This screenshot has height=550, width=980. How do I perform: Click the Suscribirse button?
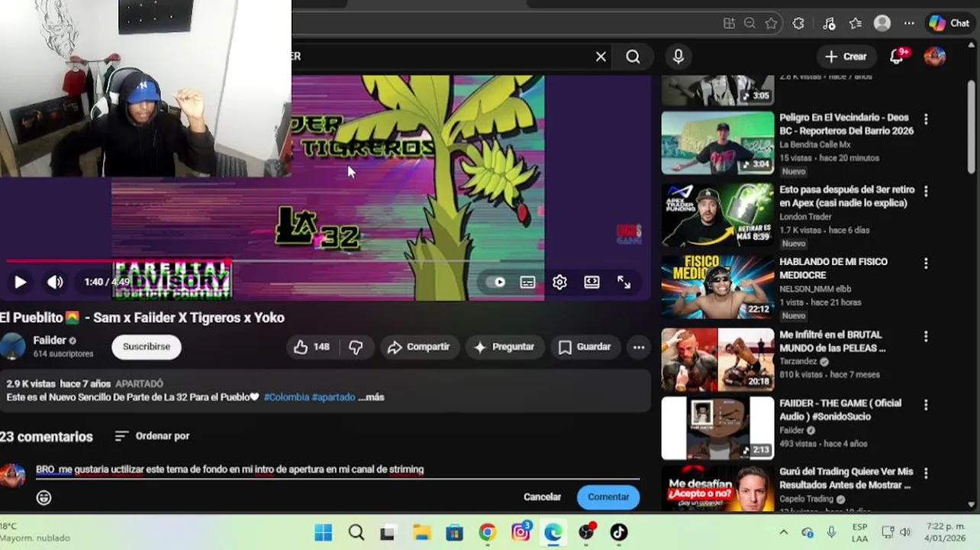[147, 346]
